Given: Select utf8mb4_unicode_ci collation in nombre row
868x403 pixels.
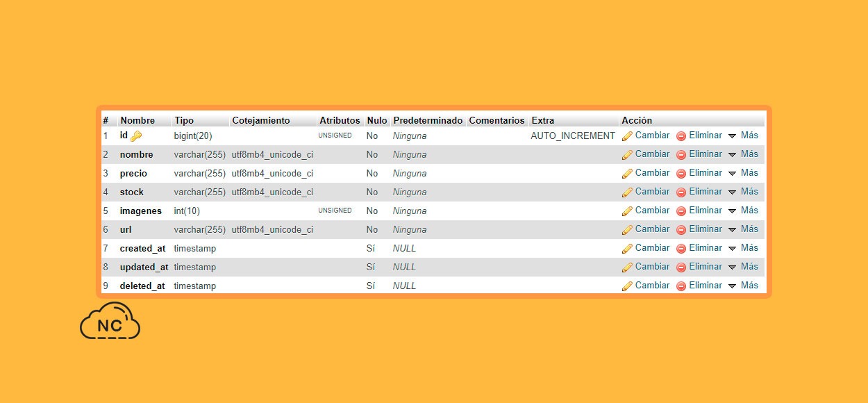Looking at the screenshot, I should 272,155.
